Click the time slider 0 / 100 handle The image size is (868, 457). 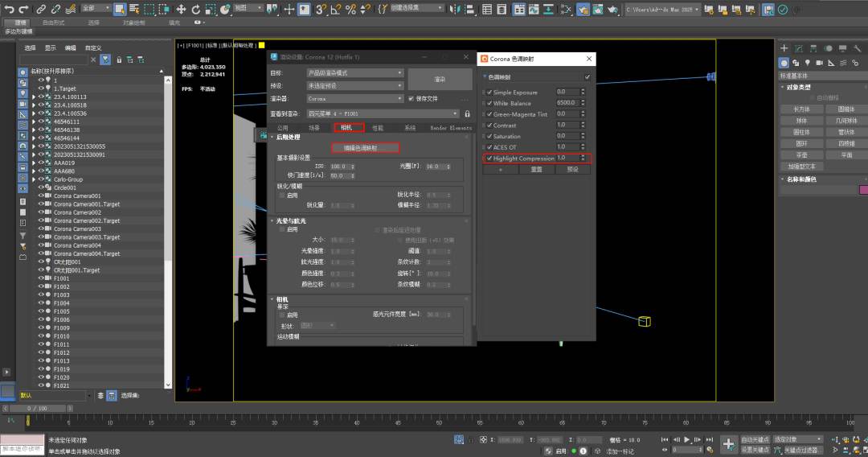(38, 408)
